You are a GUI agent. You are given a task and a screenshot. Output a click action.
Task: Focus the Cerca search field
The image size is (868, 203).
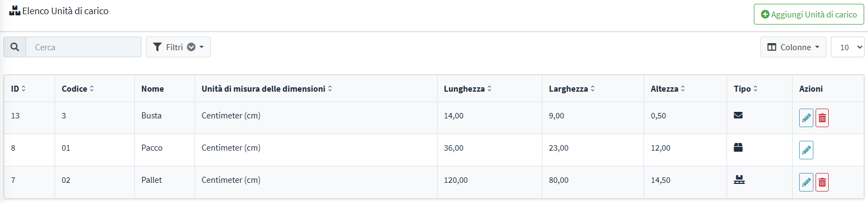tap(84, 47)
